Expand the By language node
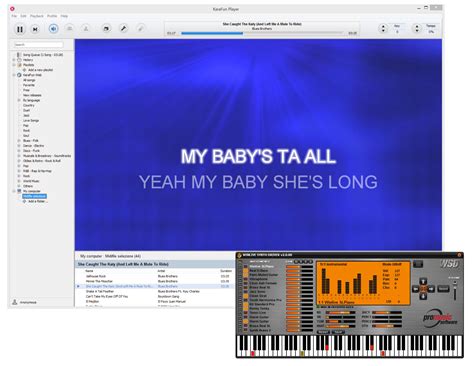Screen dimensions: 474x366 click(x=19, y=100)
